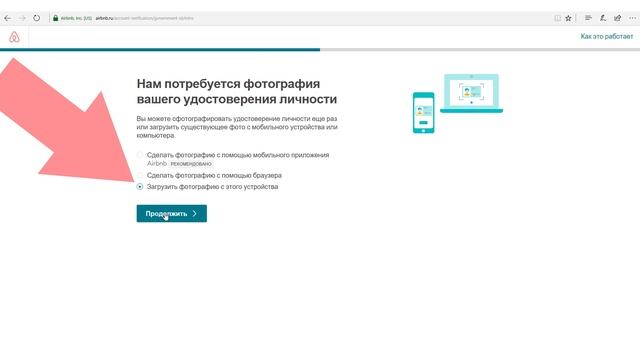Select the Airbnb mobile app photo option

pos(140,155)
